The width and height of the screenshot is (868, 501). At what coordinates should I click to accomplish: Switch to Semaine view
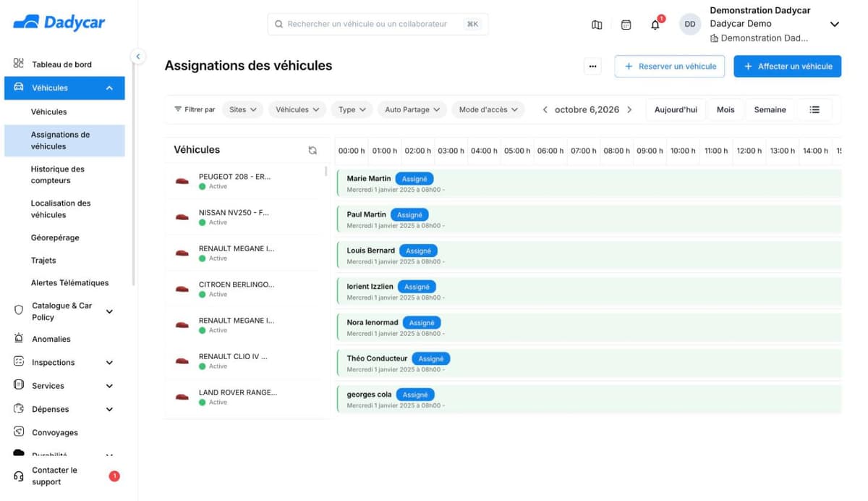pyautogui.click(x=770, y=110)
